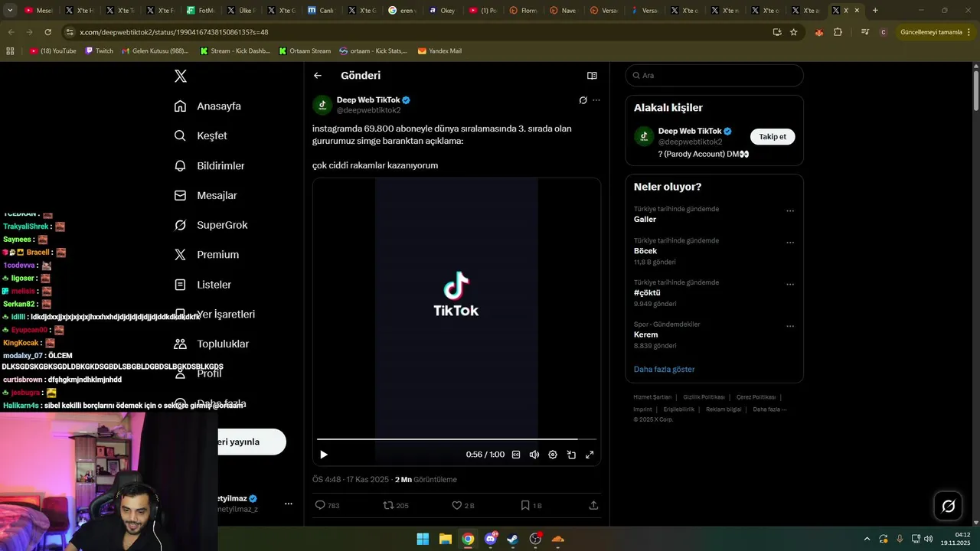Seek on the video progress bar
Image resolution: width=980 pixels, height=551 pixels.
tap(456, 439)
